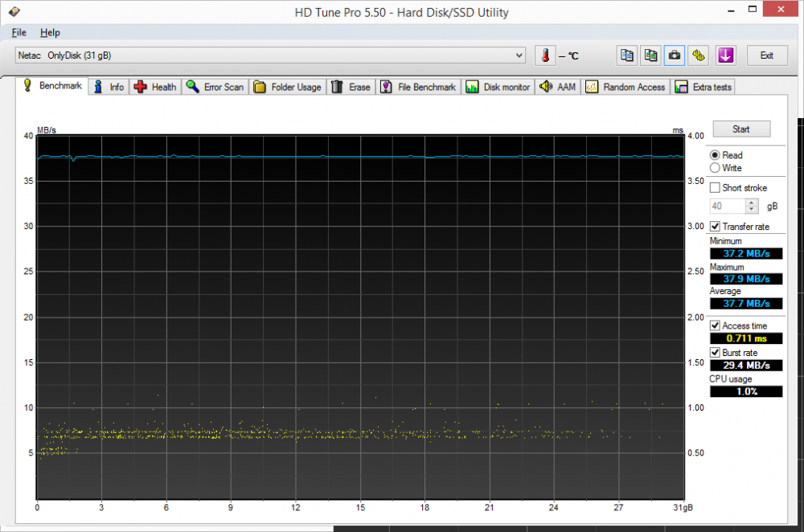Click the thermometer temperature icon
Image resolution: width=804 pixels, height=532 pixels.
545,55
